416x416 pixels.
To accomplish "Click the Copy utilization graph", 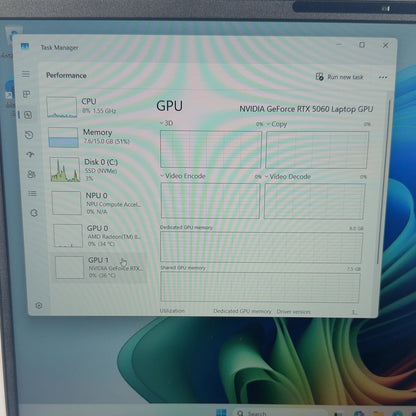I will click(317, 150).
